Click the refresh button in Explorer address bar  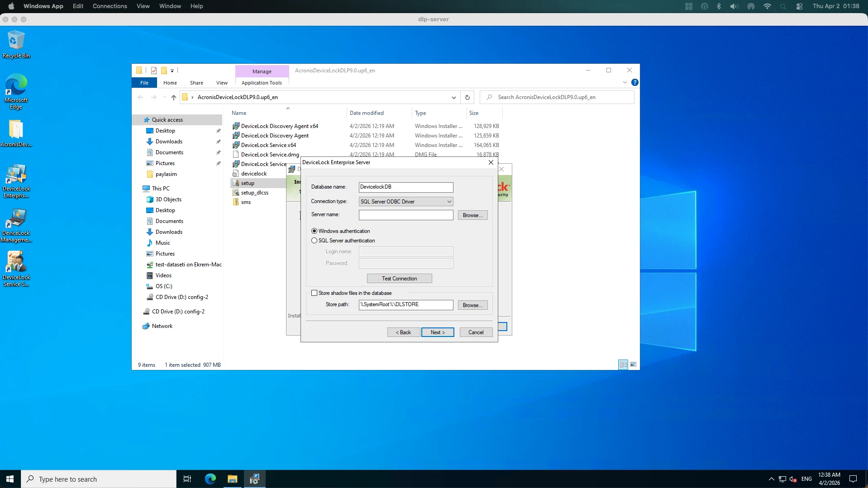[x=467, y=97]
